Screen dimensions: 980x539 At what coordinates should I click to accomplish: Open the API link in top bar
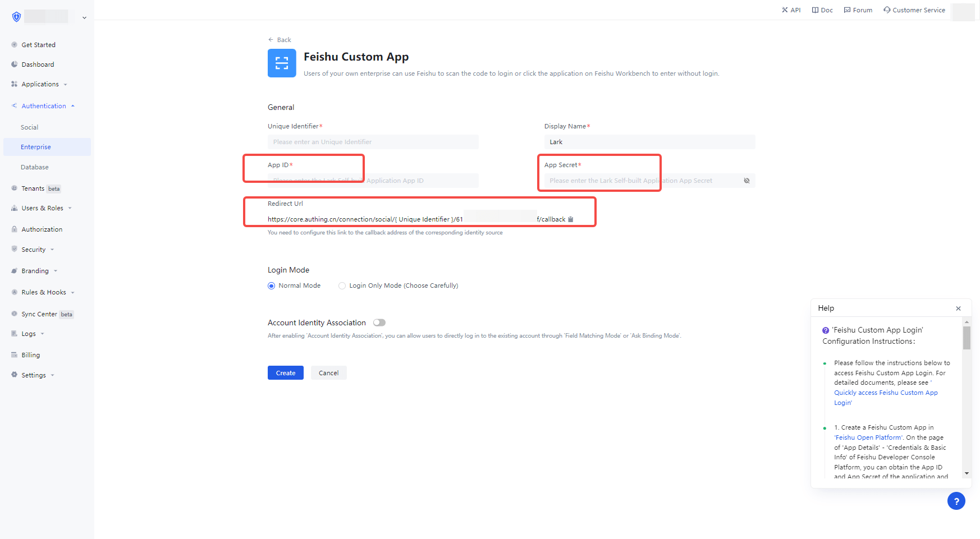(791, 10)
